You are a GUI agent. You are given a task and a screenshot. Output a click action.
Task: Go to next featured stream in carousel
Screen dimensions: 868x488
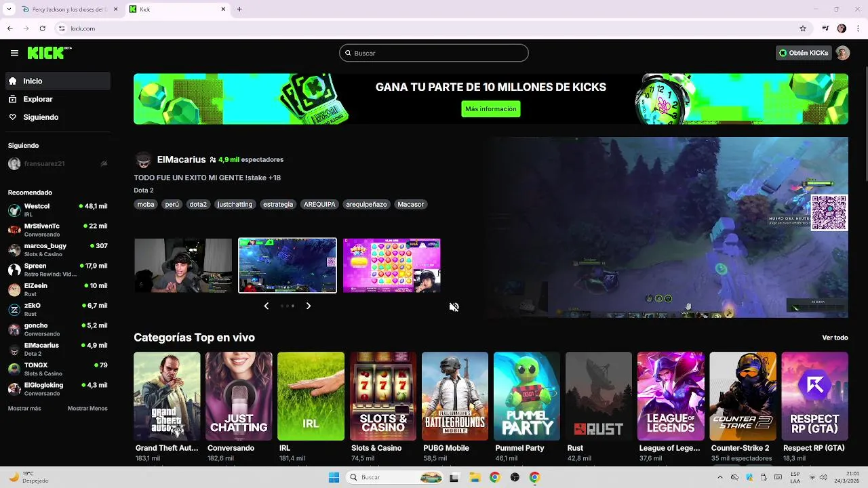[x=309, y=306]
